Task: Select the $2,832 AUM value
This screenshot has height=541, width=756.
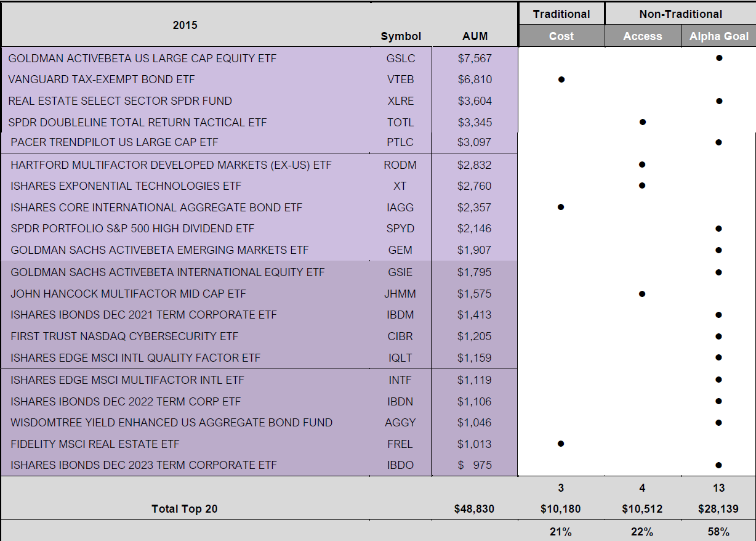Action: pos(474,165)
